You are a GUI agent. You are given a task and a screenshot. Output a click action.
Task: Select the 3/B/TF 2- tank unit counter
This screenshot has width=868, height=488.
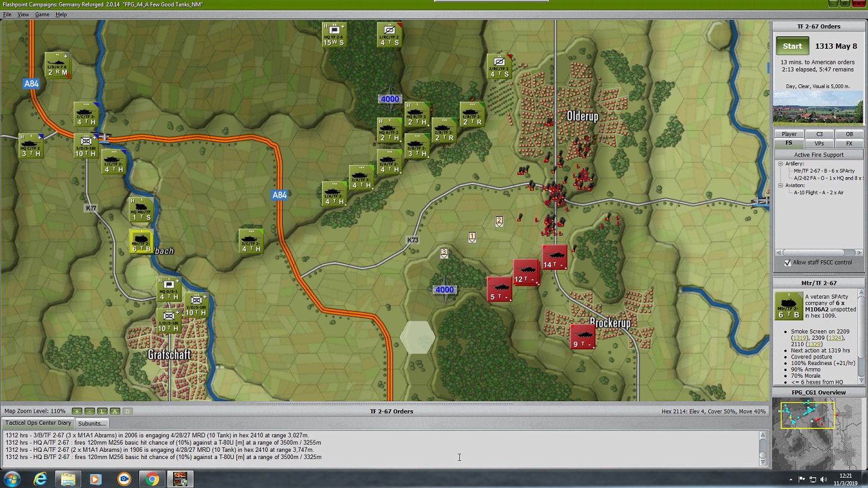coord(417,146)
